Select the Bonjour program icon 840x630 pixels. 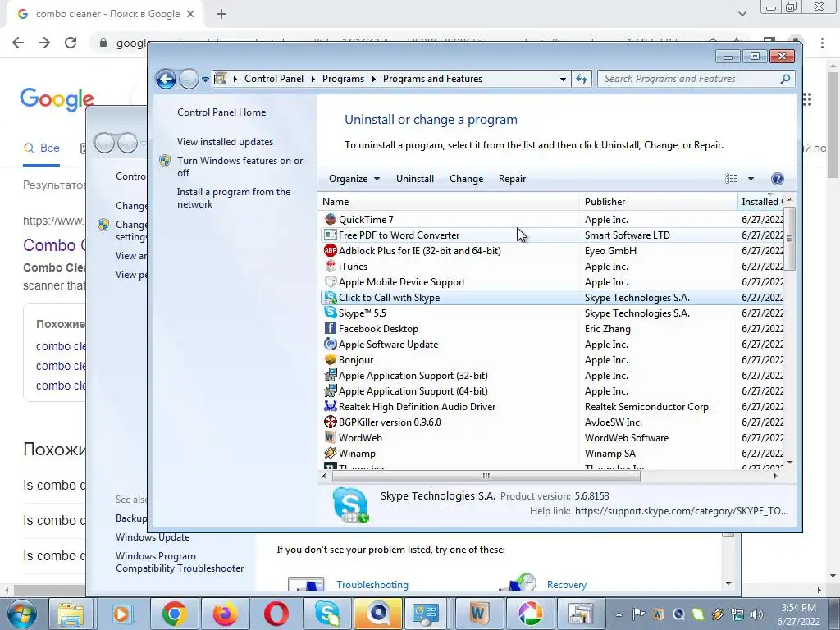(x=331, y=359)
